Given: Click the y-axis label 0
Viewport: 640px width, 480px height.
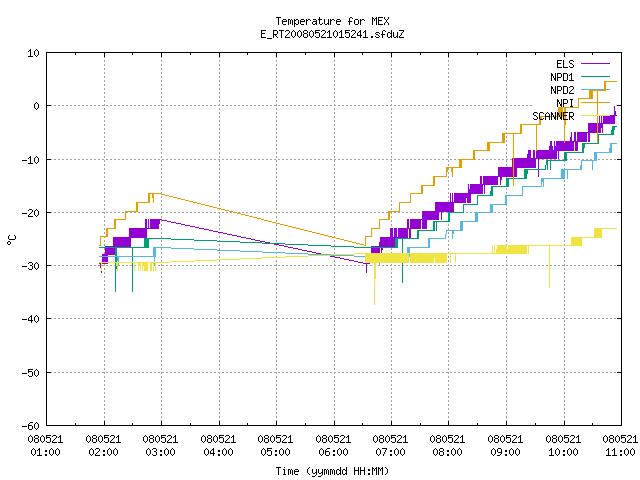Looking at the screenshot, I should pyautogui.click(x=36, y=106).
